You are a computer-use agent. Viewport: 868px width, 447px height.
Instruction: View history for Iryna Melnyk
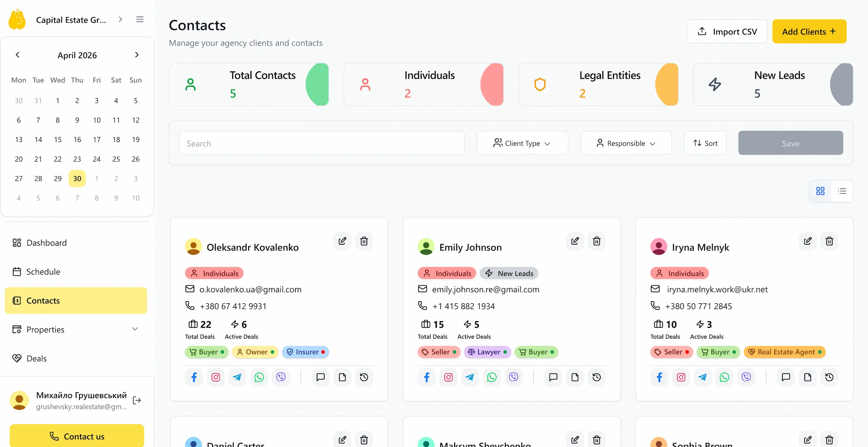pyautogui.click(x=829, y=377)
